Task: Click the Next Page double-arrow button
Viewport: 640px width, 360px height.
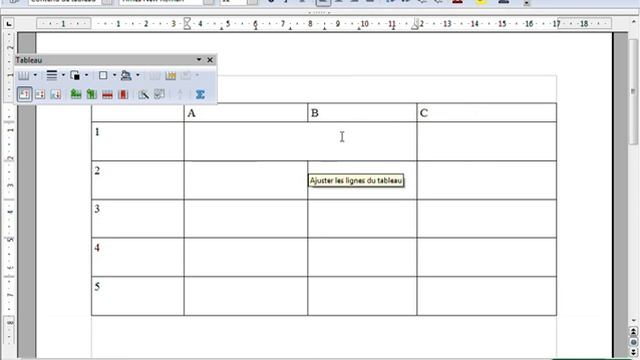Action: 633,351
